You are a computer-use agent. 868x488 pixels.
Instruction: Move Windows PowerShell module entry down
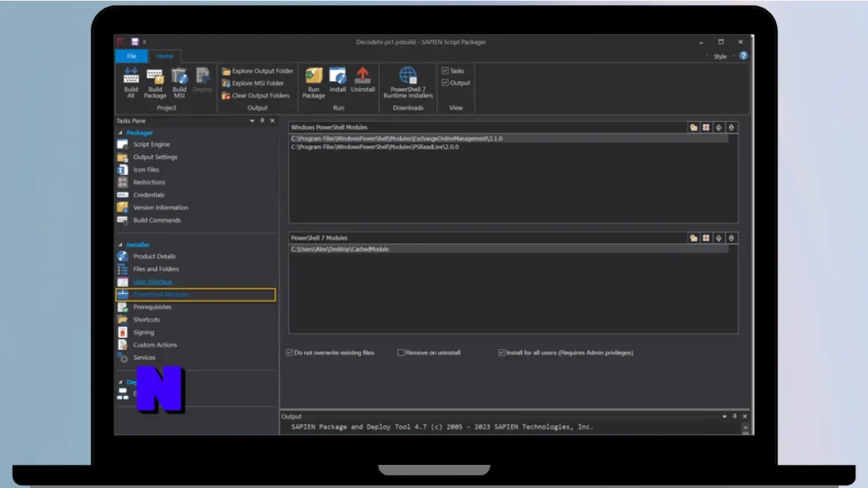[x=732, y=127]
